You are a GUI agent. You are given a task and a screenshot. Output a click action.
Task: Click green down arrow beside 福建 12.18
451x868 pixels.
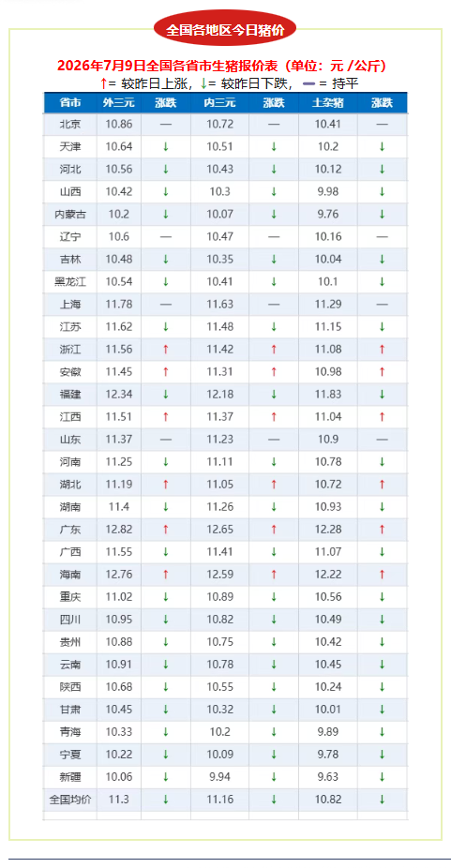[274, 395]
